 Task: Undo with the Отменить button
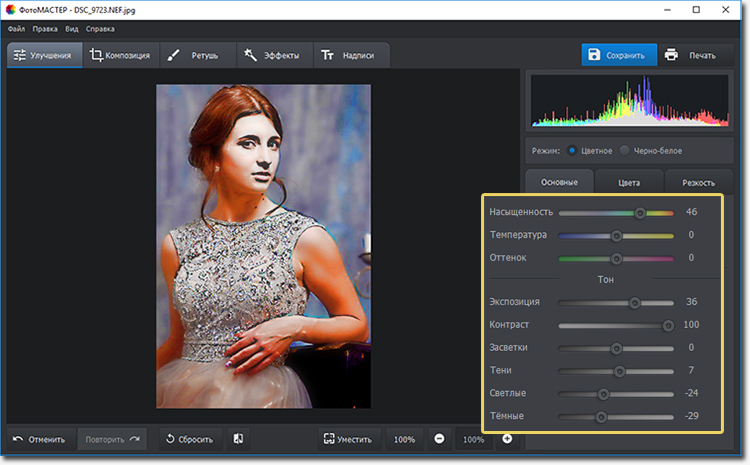[x=40, y=439]
